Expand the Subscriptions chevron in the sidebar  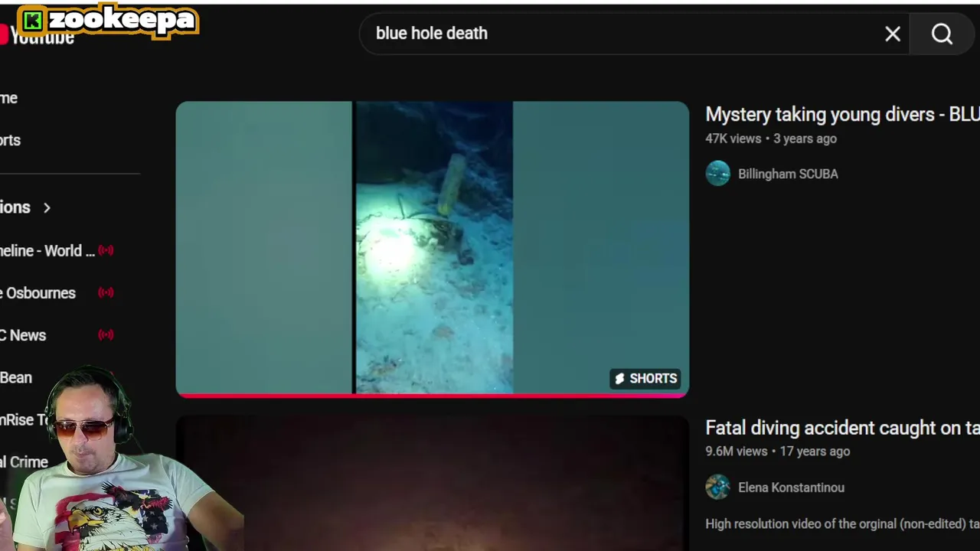coord(47,207)
